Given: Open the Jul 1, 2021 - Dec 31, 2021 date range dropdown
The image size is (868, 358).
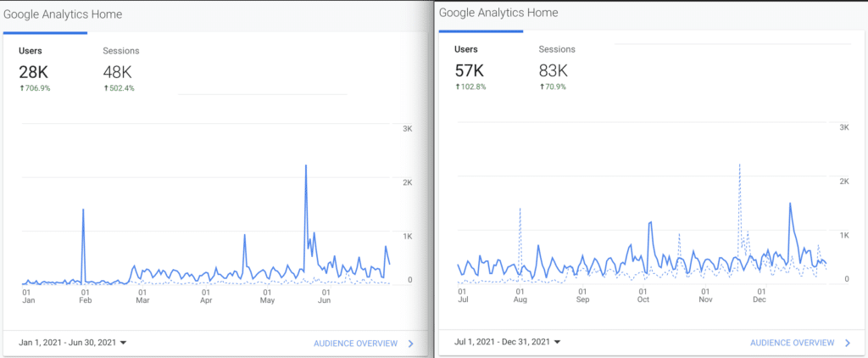Looking at the screenshot, I should (507, 342).
